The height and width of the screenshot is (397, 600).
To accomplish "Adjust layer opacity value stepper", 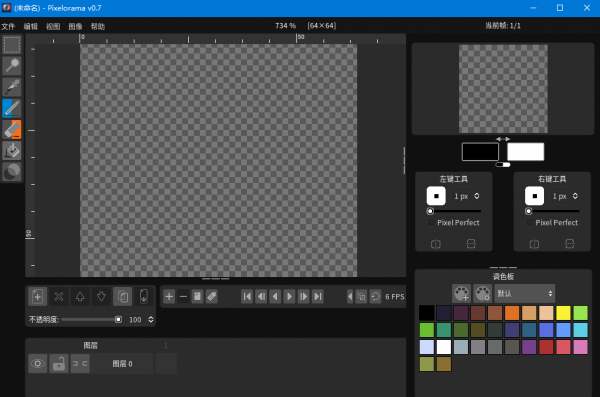I will coord(151,319).
